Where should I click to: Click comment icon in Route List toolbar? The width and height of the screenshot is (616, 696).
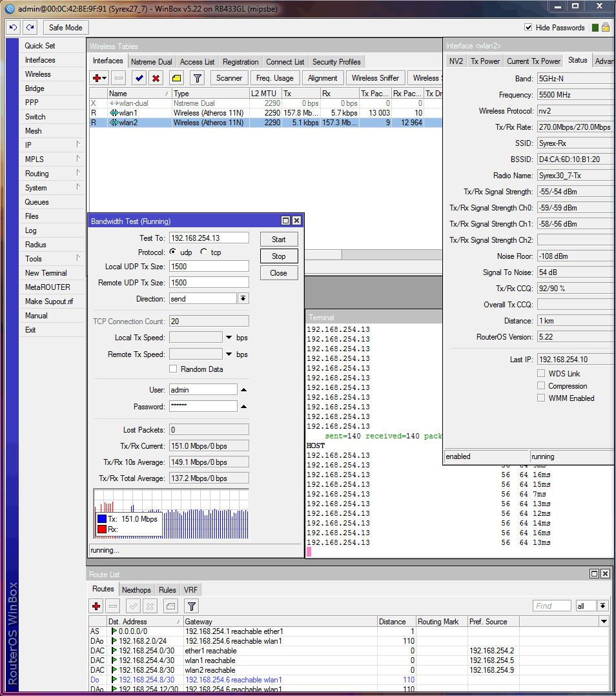pyautogui.click(x=171, y=606)
